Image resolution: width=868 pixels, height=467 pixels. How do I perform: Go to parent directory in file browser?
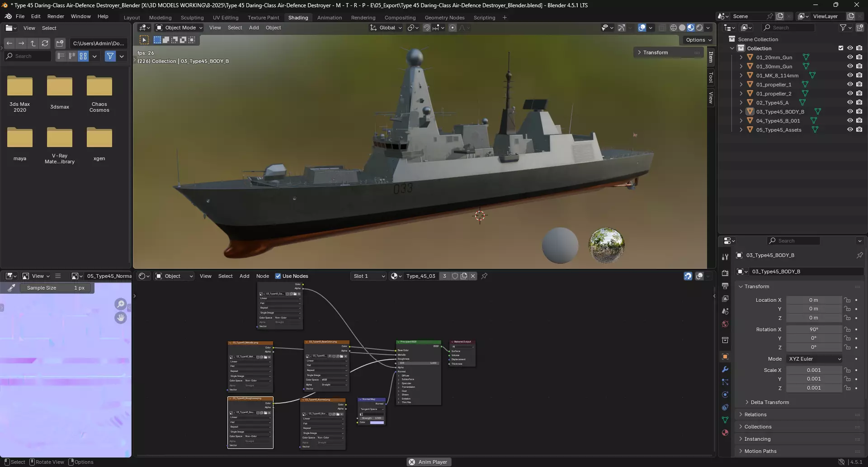(33, 43)
